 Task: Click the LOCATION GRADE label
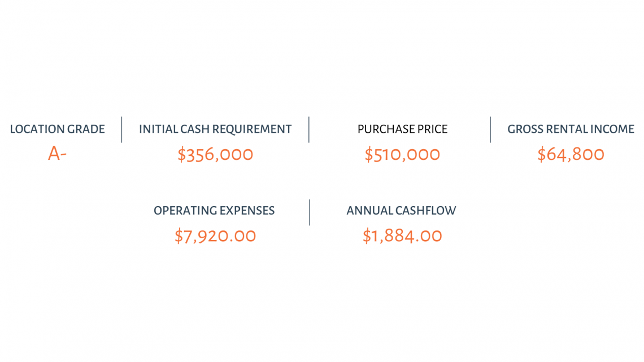point(58,129)
